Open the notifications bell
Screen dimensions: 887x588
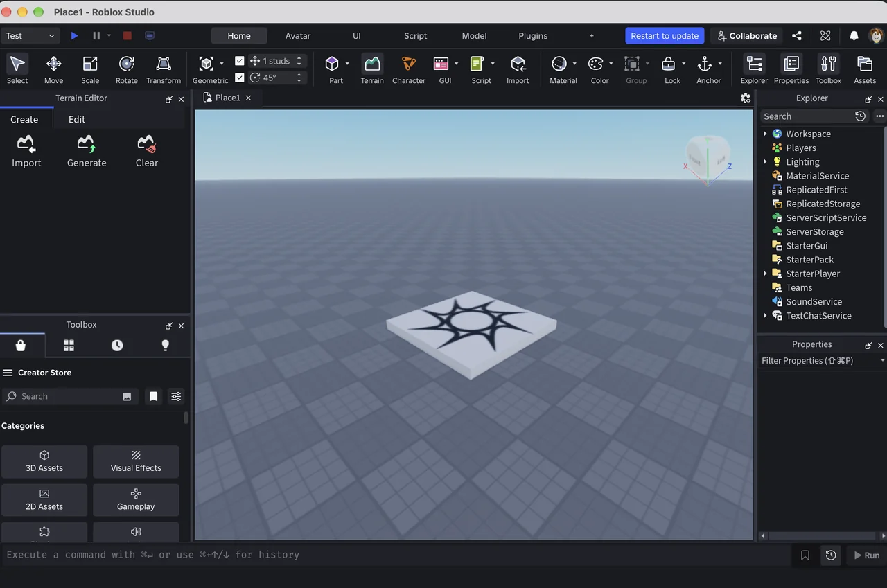tap(854, 36)
